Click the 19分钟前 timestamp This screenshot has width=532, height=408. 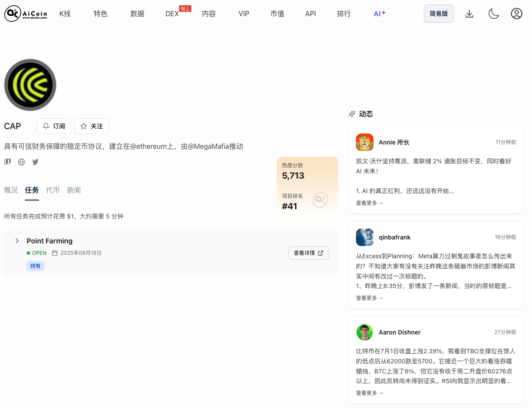point(505,237)
